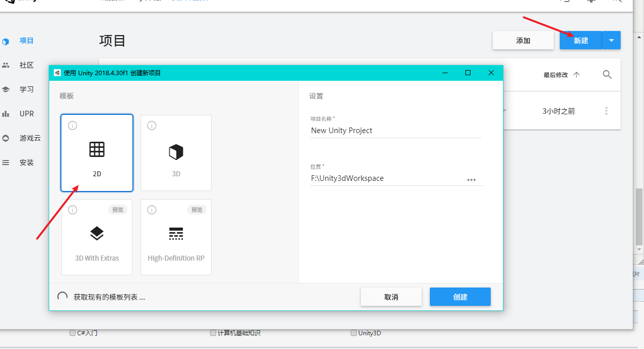Click the 模板 section label

click(66, 96)
